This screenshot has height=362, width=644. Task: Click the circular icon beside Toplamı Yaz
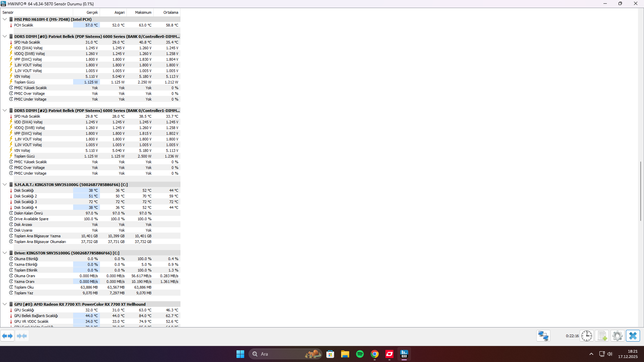[11, 293]
